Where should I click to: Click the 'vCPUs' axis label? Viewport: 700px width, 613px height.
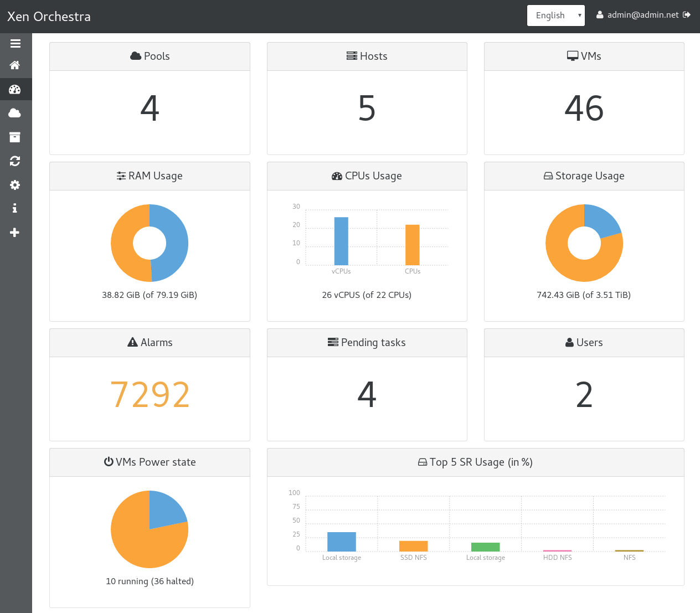tap(341, 271)
